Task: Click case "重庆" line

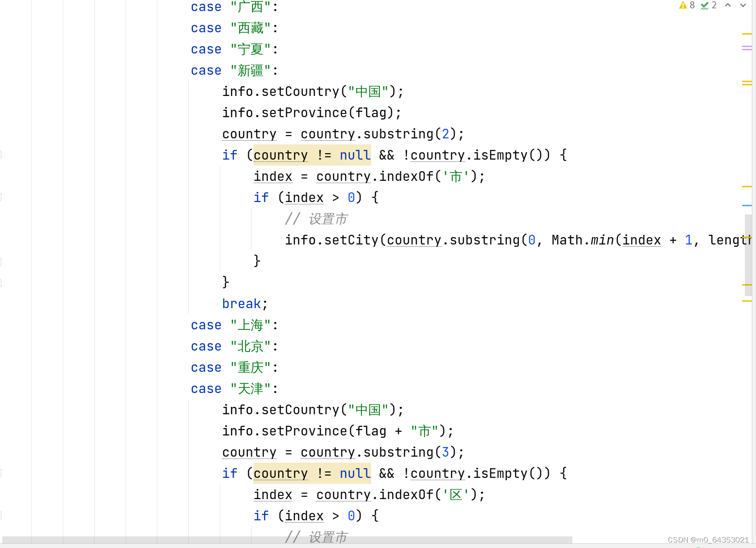Action: [234, 368]
